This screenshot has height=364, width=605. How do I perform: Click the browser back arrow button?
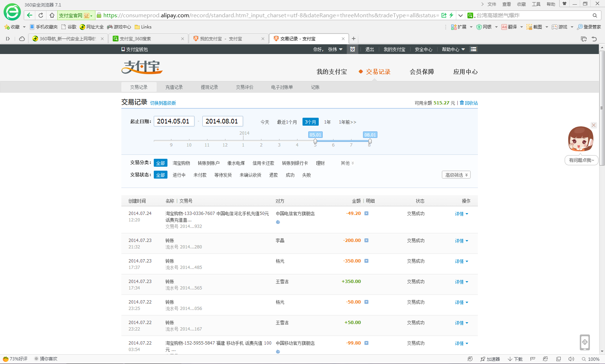(x=30, y=15)
